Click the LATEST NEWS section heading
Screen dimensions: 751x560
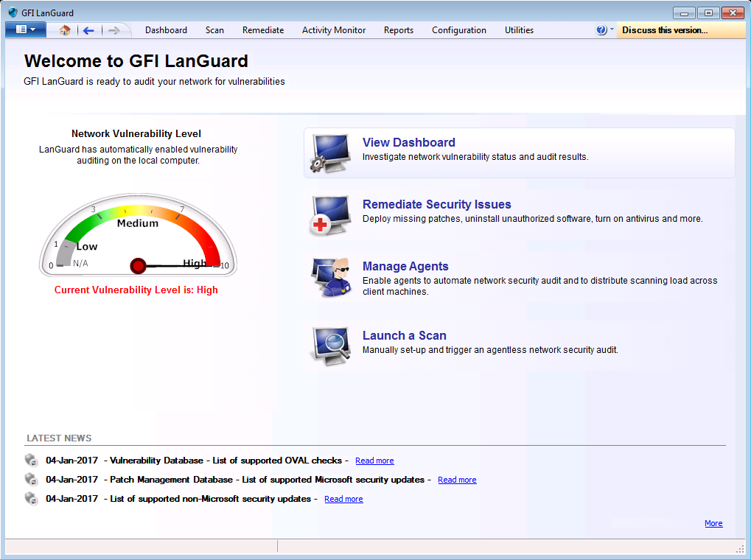click(x=59, y=438)
